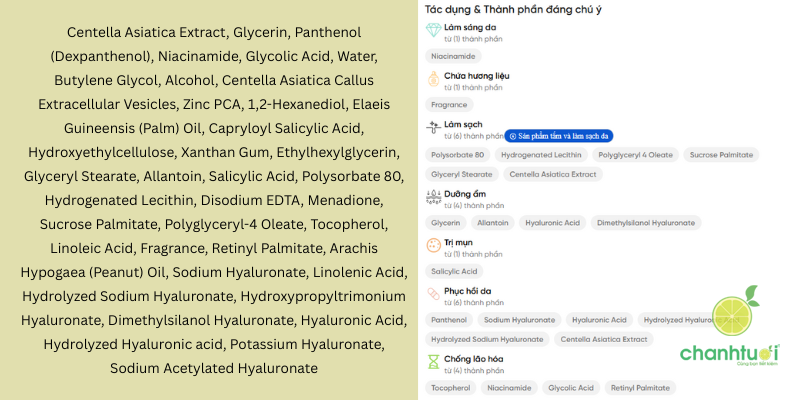Click the Retinyl Palmitate tag
800x400 pixels.
(x=640, y=388)
